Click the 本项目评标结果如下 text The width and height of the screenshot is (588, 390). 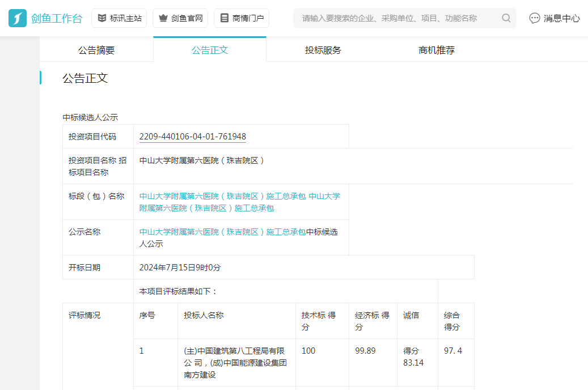point(178,291)
